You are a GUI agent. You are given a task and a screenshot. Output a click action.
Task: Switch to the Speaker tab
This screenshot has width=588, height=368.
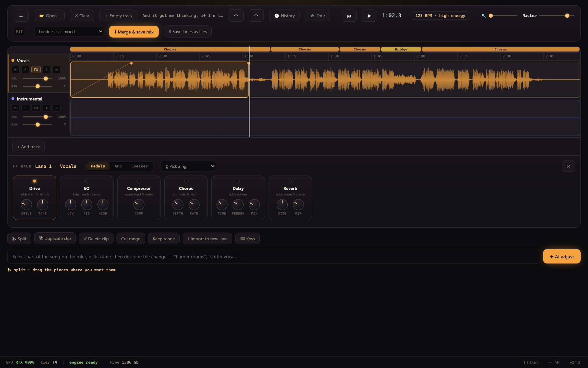[139, 166]
